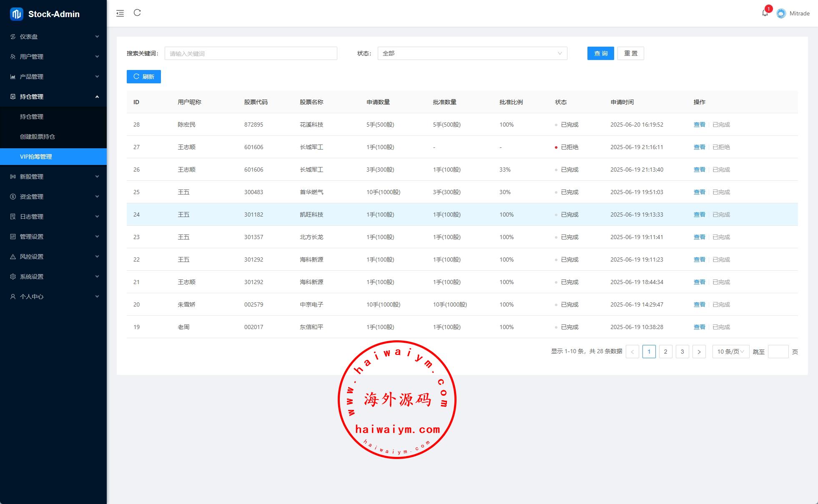Click the 系统设置 gear icon

(13, 277)
